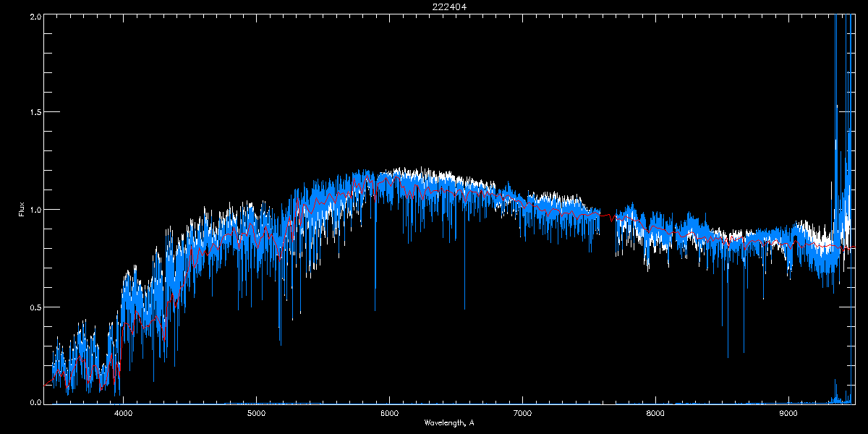Select the 5000 wavelength tick label
Image resolution: width=868 pixels, height=434 pixels.
coord(256,414)
